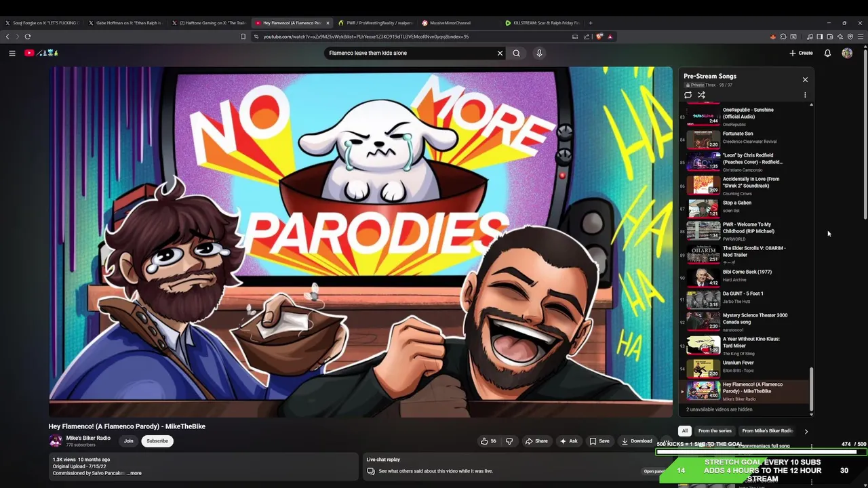Switch to KILLSTREAM Scar & Ralph tab
Image resolution: width=868 pixels, height=488 pixels.
pyautogui.click(x=542, y=23)
